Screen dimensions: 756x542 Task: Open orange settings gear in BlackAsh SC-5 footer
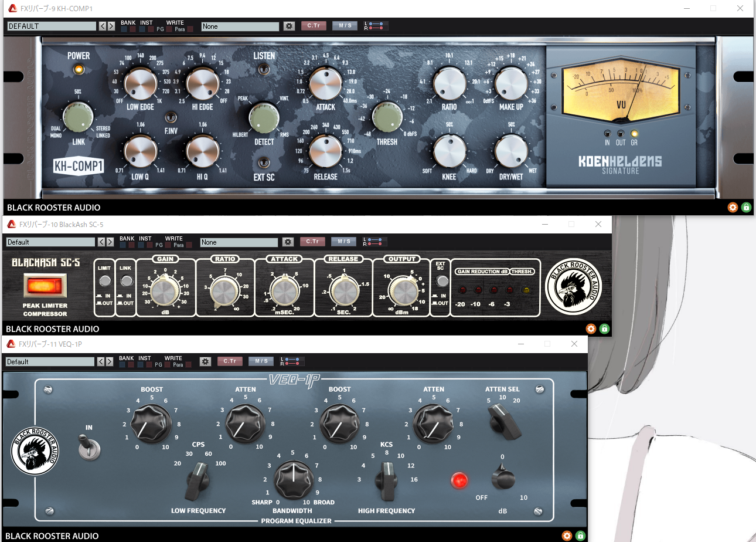[x=591, y=329]
